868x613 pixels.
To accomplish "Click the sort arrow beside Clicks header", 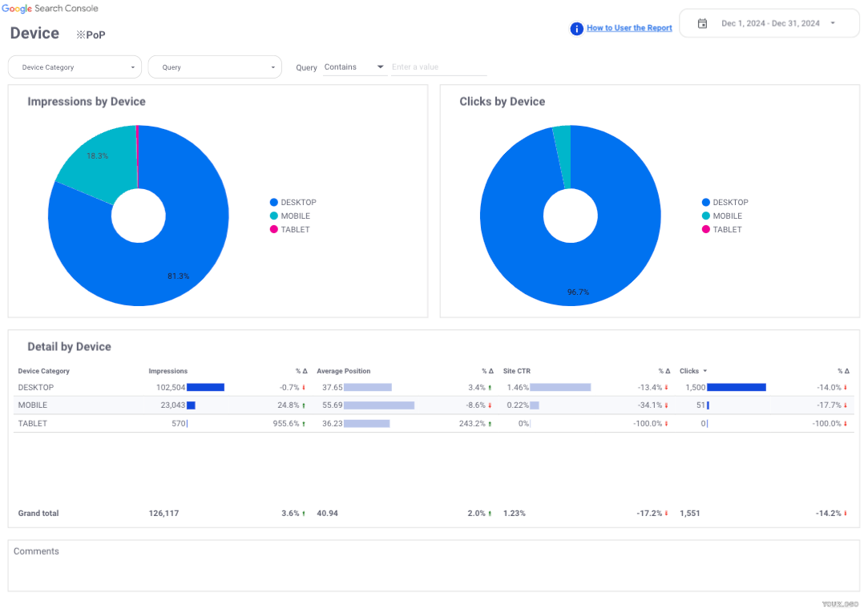I will [705, 371].
